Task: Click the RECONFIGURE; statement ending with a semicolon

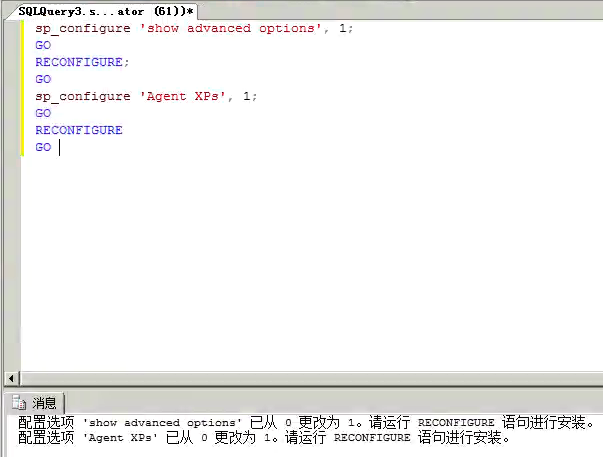Action: coord(80,62)
